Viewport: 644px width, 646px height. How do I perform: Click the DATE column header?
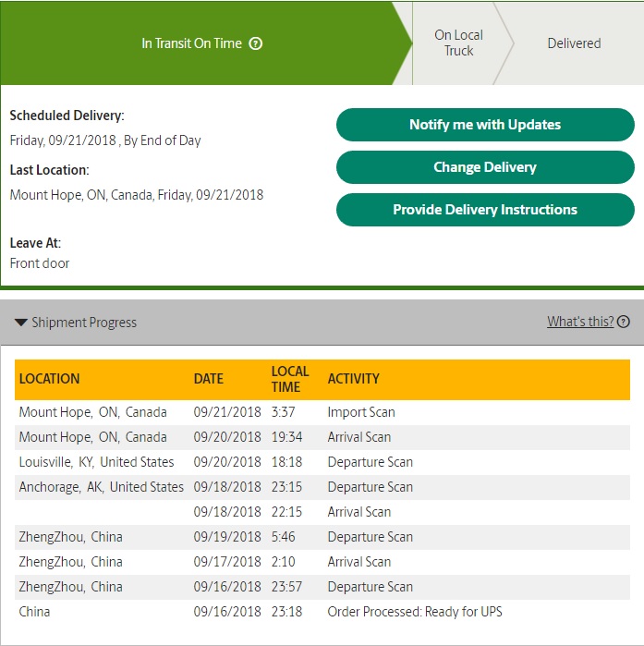coord(209,379)
